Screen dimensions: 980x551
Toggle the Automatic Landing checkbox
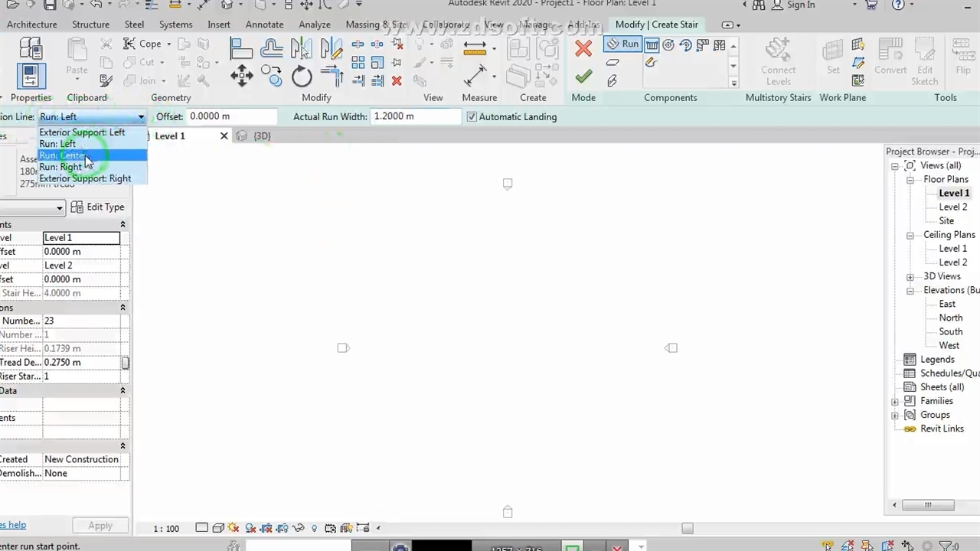[x=472, y=117]
